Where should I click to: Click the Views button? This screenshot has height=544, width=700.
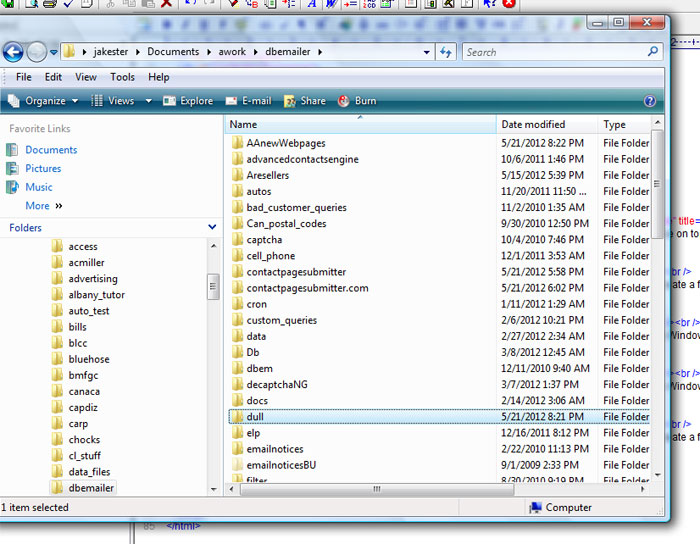point(113,101)
